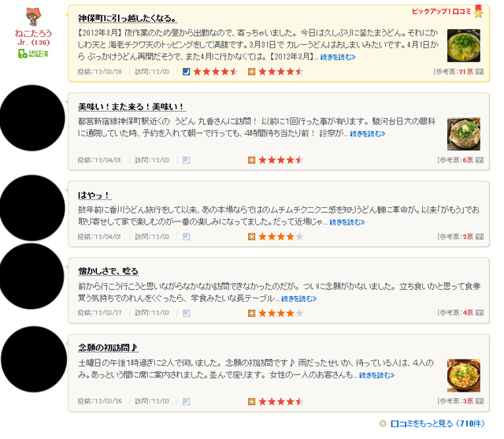Click the vote icon beside 4票
Viewport: 504px width, 439px height.
coord(480,313)
